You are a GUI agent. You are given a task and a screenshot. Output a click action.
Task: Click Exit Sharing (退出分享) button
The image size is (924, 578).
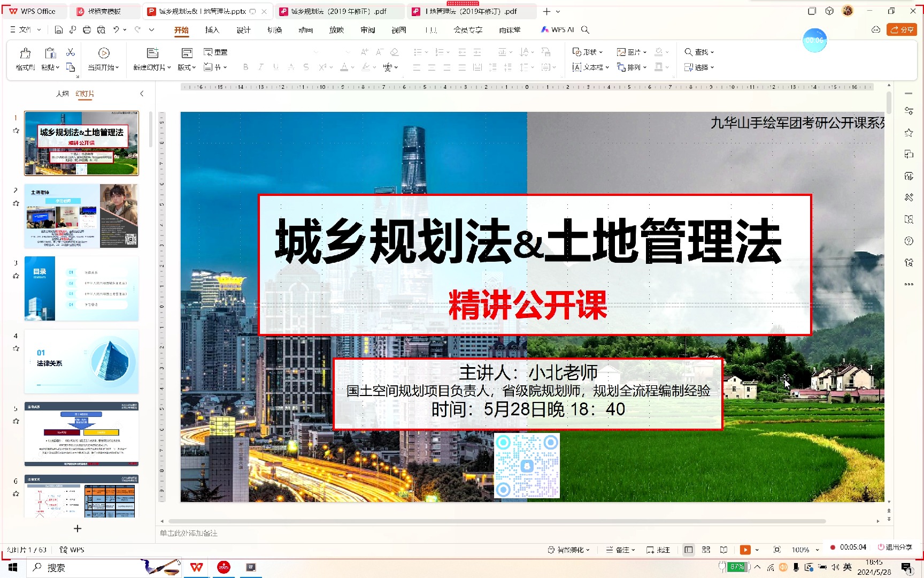[x=895, y=547]
